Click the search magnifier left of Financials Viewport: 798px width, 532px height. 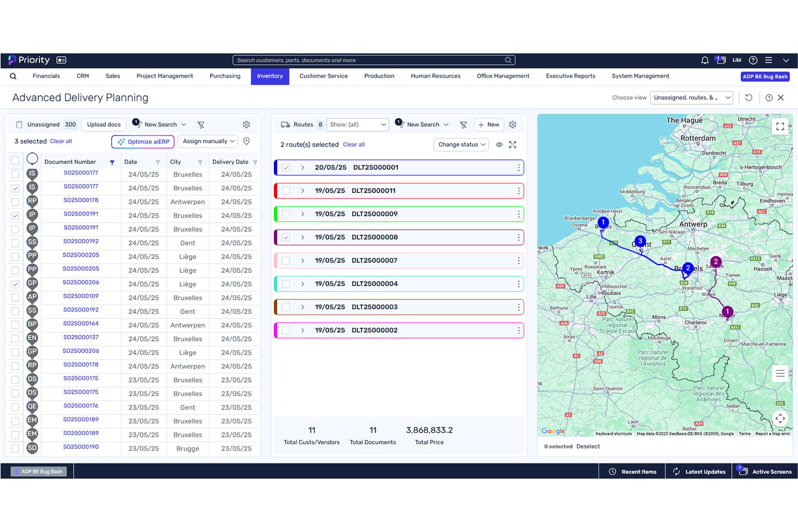coord(13,76)
